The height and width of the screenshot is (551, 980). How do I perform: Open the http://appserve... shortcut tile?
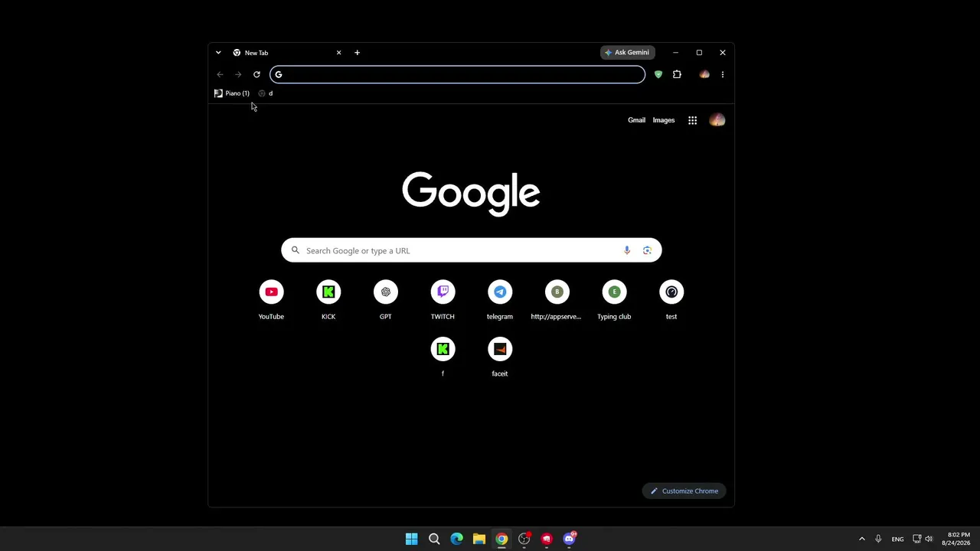point(557,300)
